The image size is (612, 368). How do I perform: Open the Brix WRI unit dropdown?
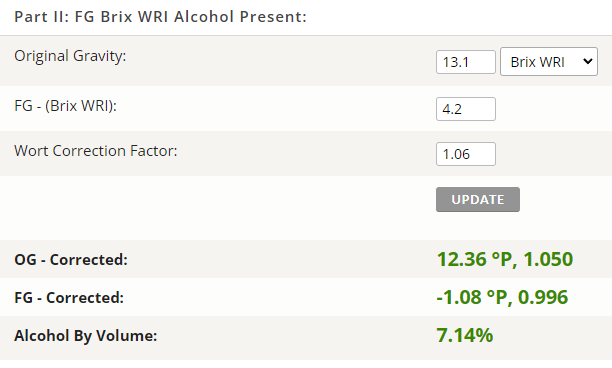click(x=549, y=62)
